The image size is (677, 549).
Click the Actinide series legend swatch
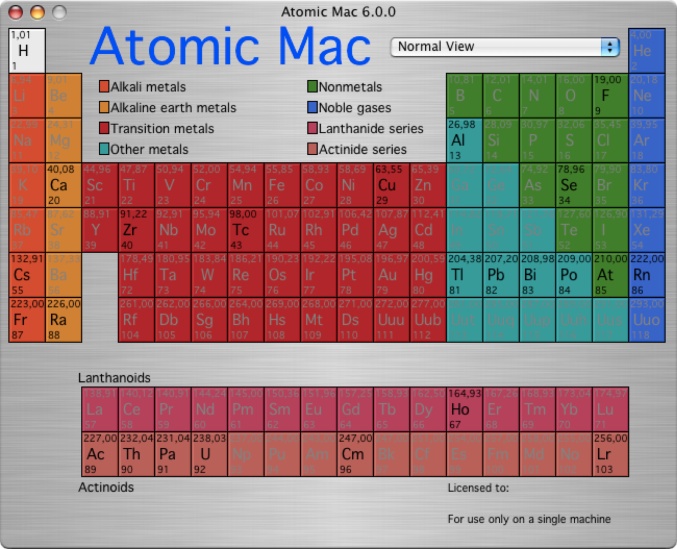point(313,148)
